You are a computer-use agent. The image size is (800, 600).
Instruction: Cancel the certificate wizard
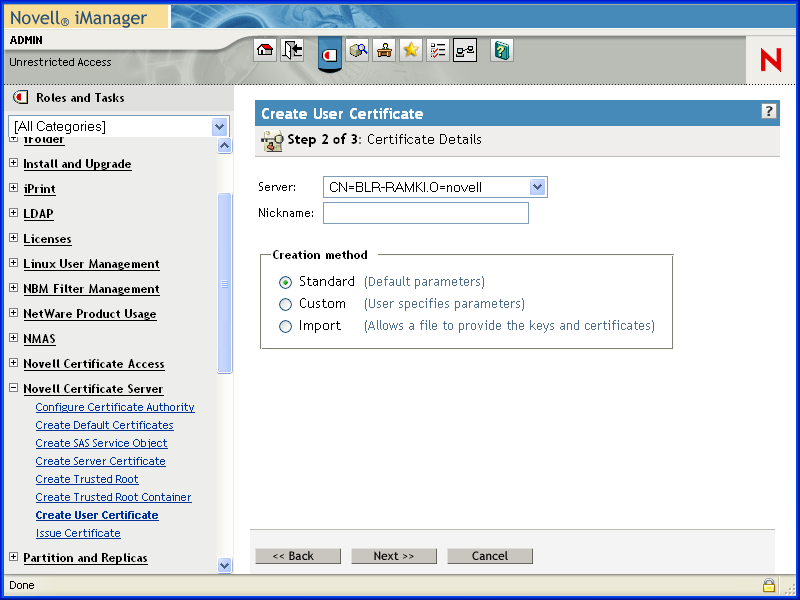point(490,556)
